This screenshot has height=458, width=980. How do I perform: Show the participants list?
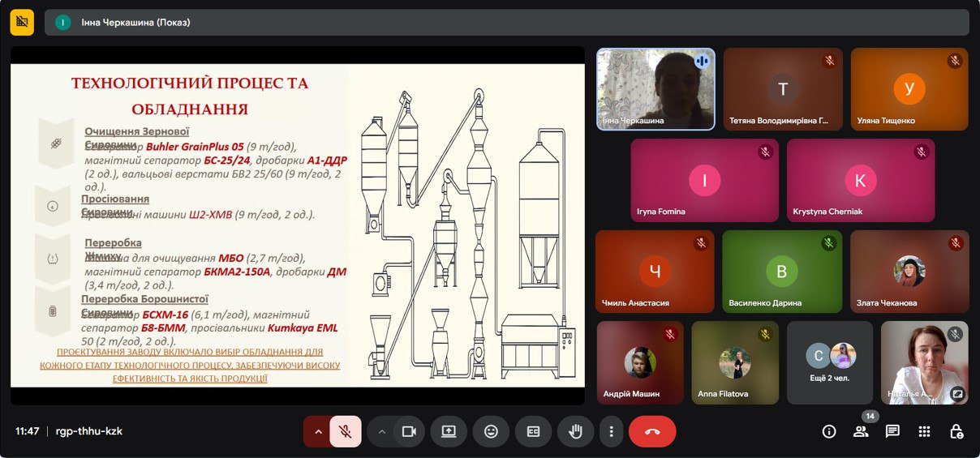861,431
